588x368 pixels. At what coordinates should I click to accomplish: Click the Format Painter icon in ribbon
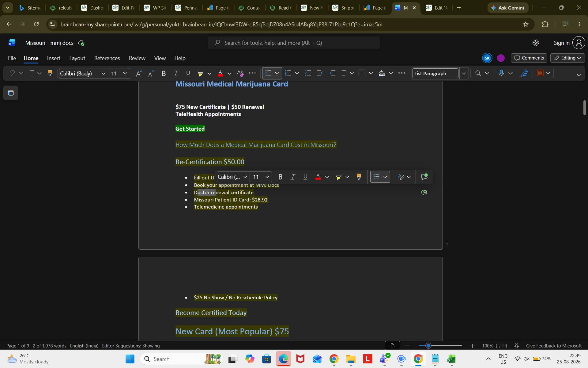50,73
